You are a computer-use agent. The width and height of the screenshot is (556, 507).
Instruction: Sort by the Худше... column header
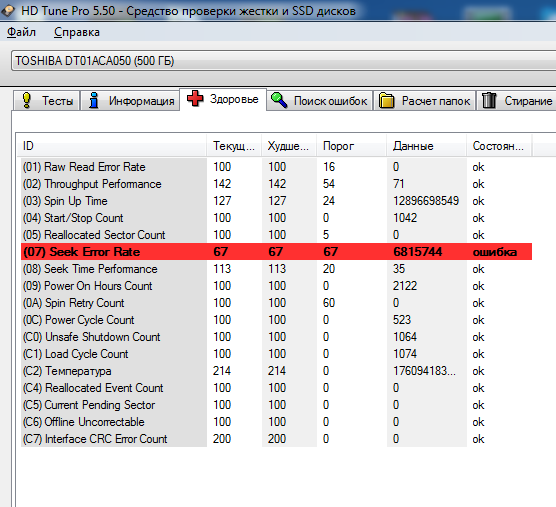point(289,146)
